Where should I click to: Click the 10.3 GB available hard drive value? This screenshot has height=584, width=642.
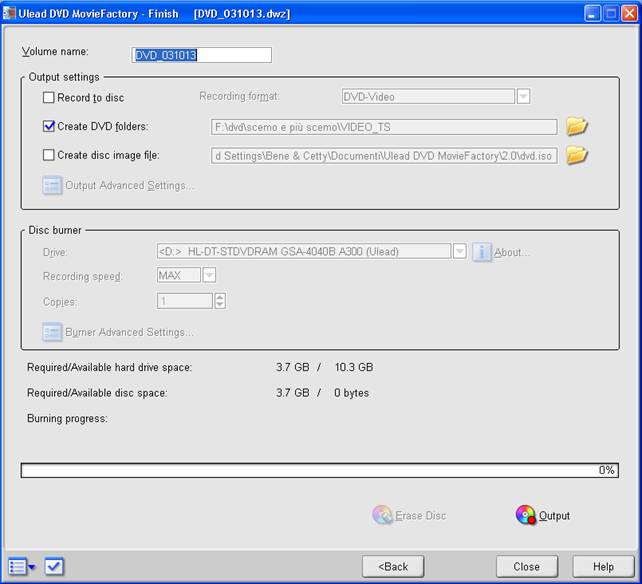[x=354, y=367]
